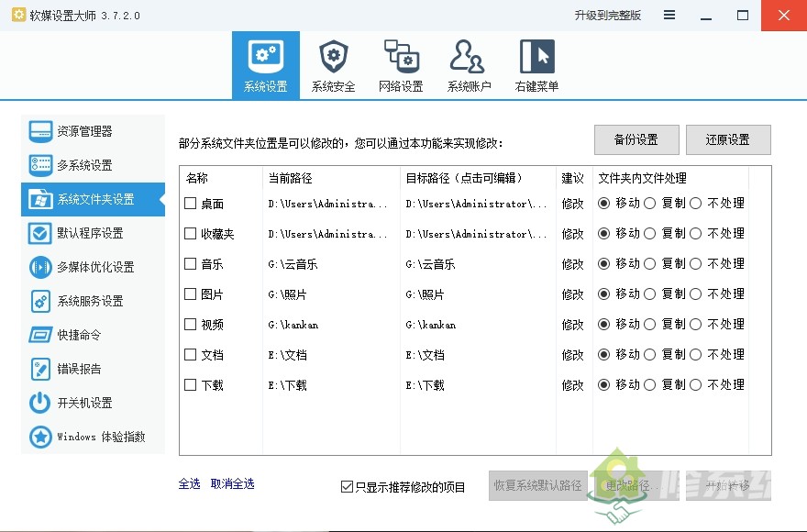Click the 多媒体优化设置 sidebar icon
The image size is (807, 532).
(x=40, y=267)
